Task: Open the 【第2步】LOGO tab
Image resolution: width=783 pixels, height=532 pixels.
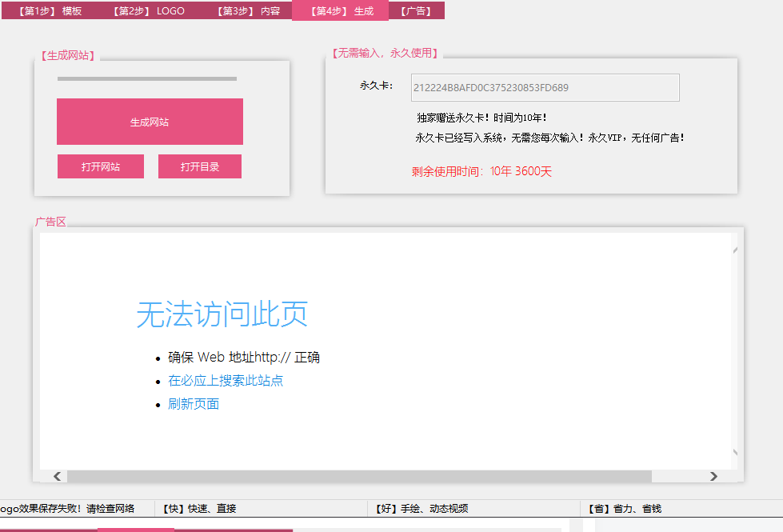Action: pyautogui.click(x=147, y=11)
